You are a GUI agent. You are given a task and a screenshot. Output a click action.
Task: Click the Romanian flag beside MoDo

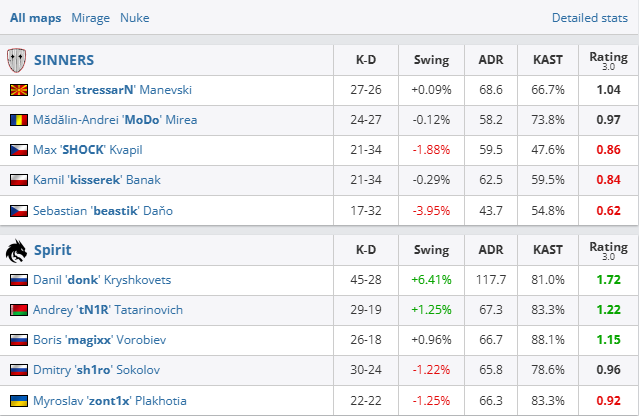(18, 120)
